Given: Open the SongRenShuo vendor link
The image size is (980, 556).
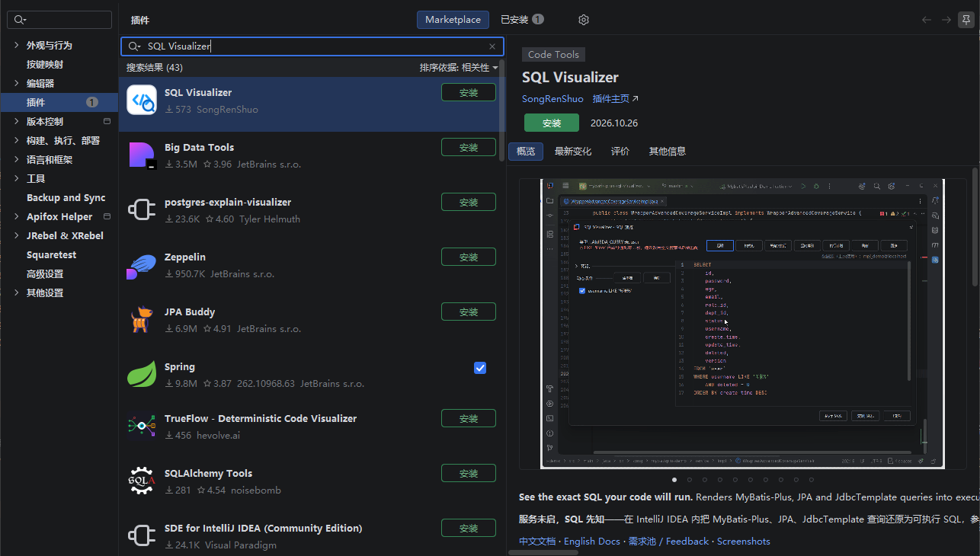Looking at the screenshot, I should [x=552, y=99].
